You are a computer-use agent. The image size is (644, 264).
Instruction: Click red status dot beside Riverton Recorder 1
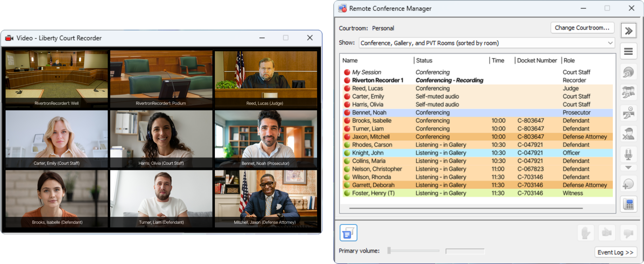coord(347,80)
